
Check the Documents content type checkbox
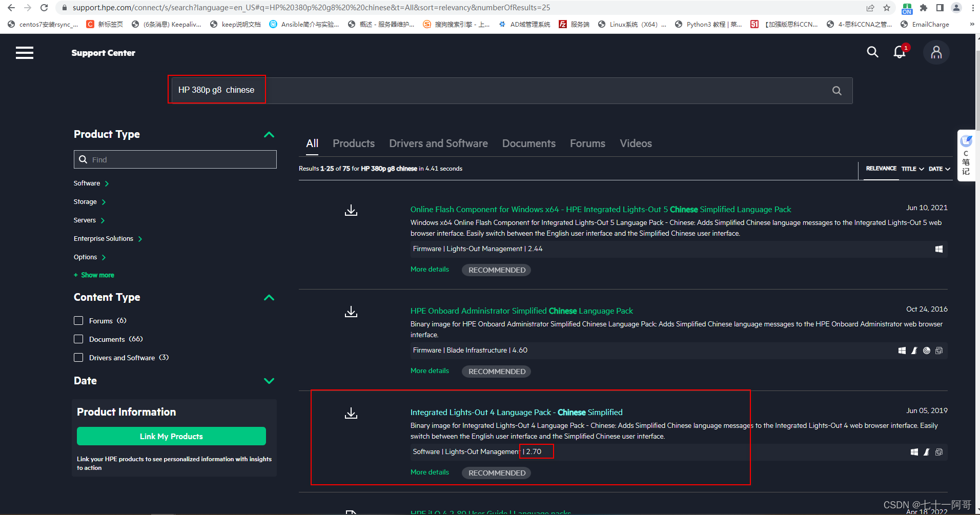click(x=78, y=339)
